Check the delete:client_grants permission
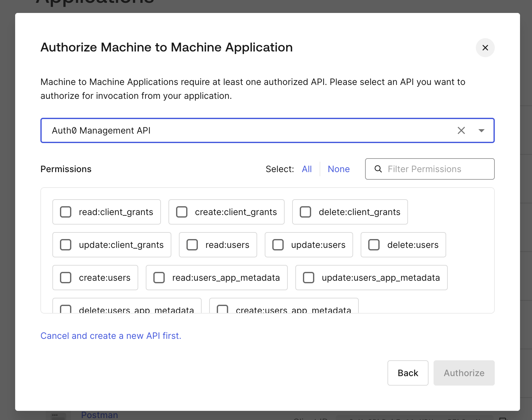The height and width of the screenshot is (420, 532). (305, 212)
